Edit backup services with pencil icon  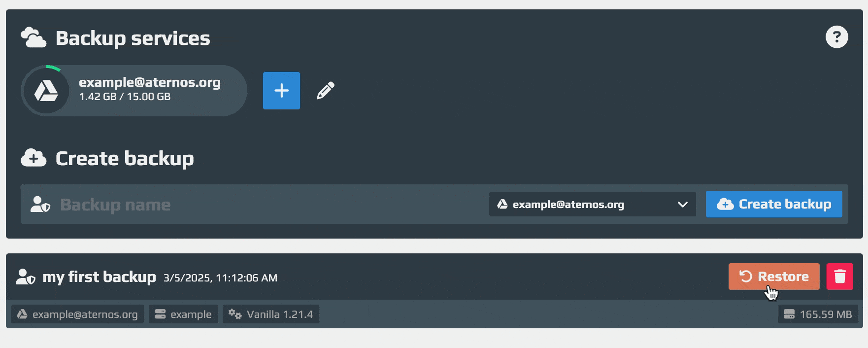click(325, 91)
